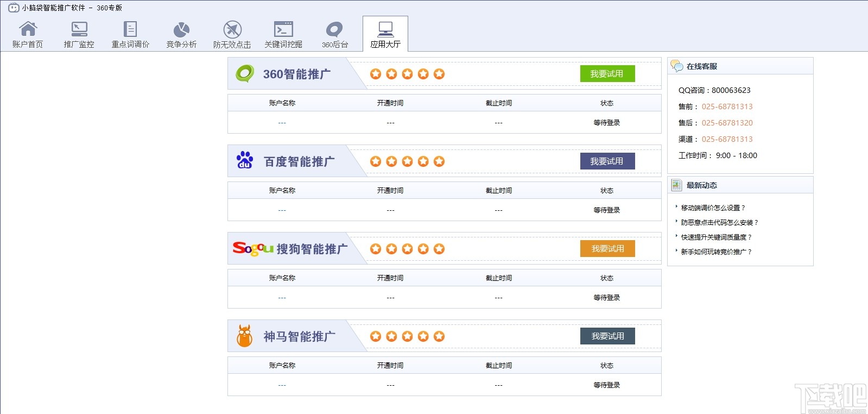Click 百度智能推广 title text
868x414 pixels.
(299, 161)
